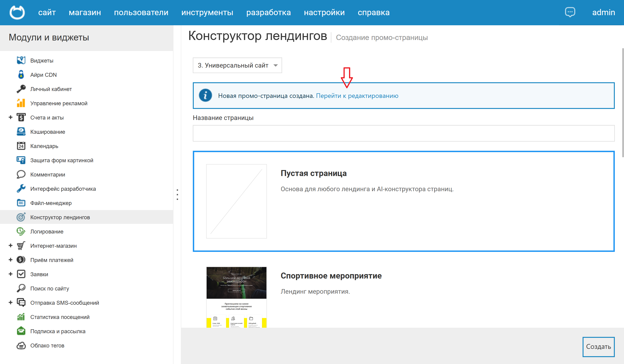Click the Управление рекламой chart icon

(21, 103)
